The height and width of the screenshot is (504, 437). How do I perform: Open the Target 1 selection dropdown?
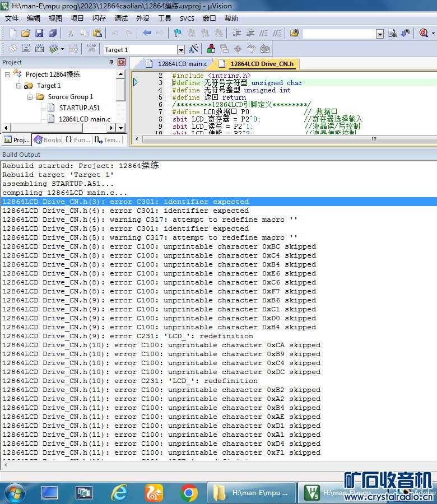[x=180, y=50]
